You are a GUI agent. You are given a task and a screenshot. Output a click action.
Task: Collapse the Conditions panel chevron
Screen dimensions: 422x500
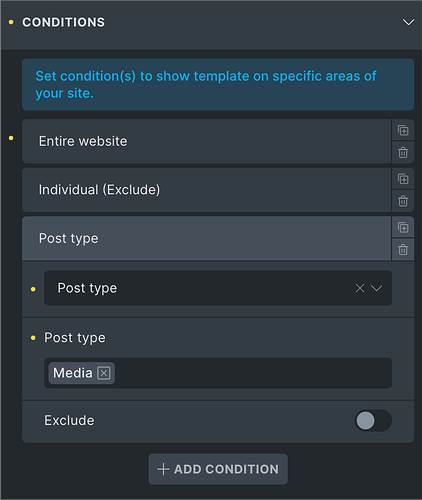(x=408, y=22)
